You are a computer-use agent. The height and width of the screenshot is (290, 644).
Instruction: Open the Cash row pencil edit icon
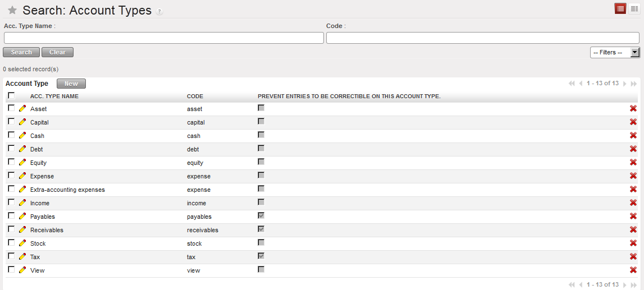point(22,135)
